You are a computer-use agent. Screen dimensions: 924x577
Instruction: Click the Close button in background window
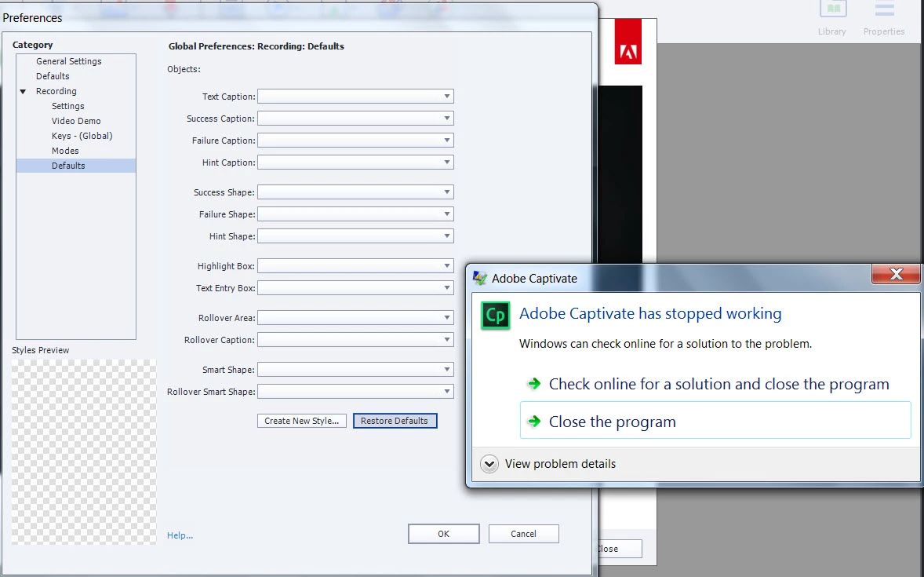coord(619,549)
